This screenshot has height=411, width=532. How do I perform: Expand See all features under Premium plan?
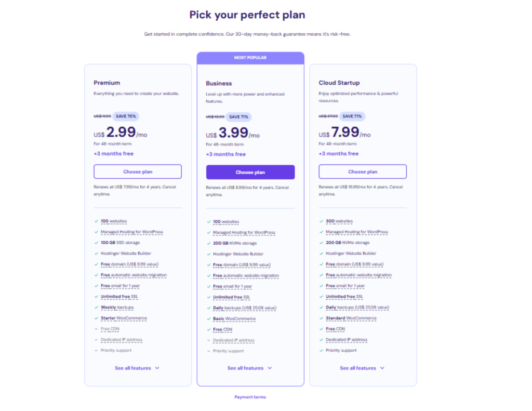pos(137,368)
